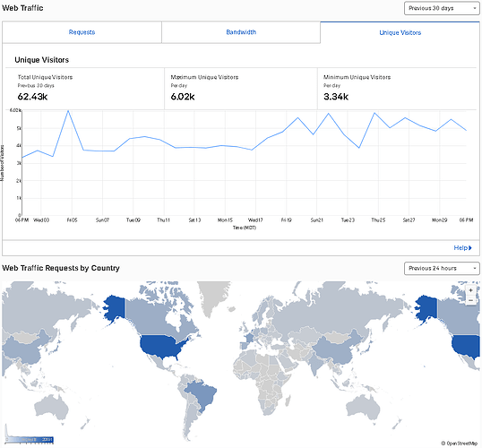
Task: Click the Thu 25 axis label
Action: tap(378, 220)
